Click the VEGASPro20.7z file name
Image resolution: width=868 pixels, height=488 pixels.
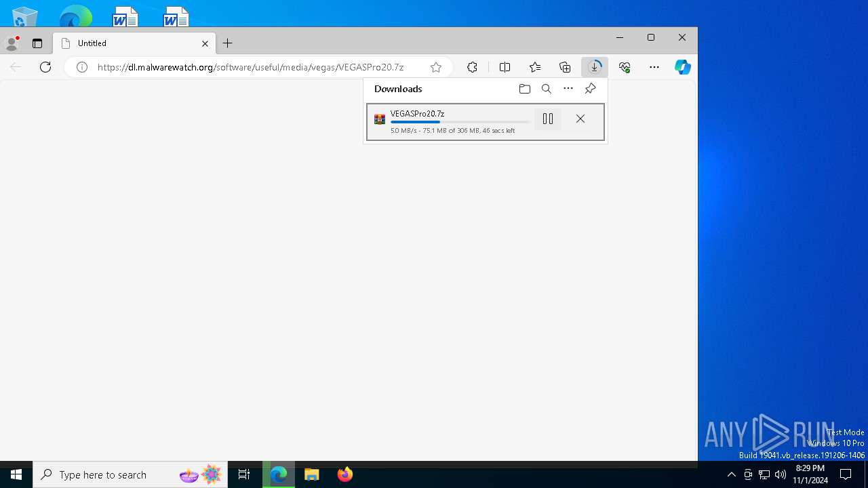(x=418, y=114)
